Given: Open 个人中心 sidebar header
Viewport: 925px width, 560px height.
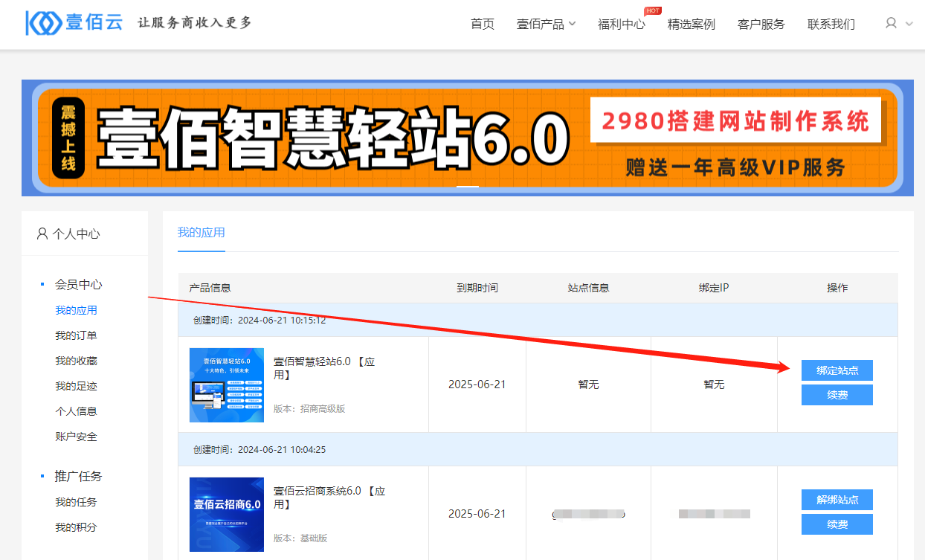Looking at the screenshot, I should pos(68,234).
